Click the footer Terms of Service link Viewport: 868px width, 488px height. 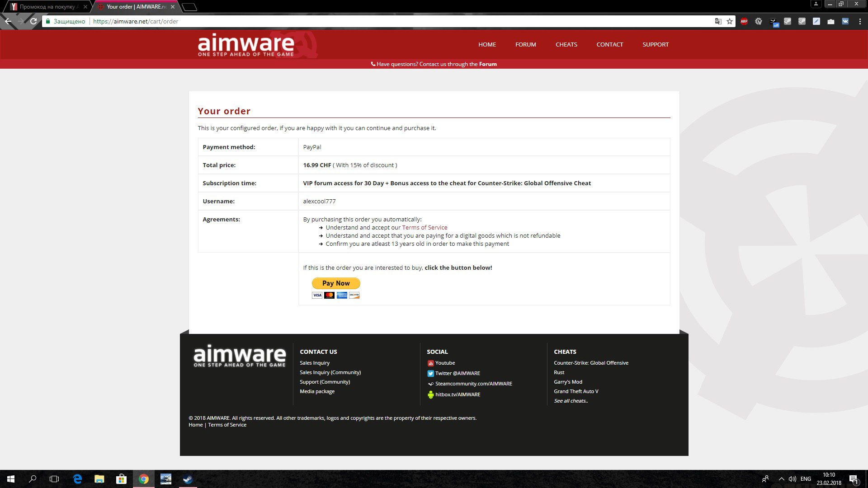point(227,425)
